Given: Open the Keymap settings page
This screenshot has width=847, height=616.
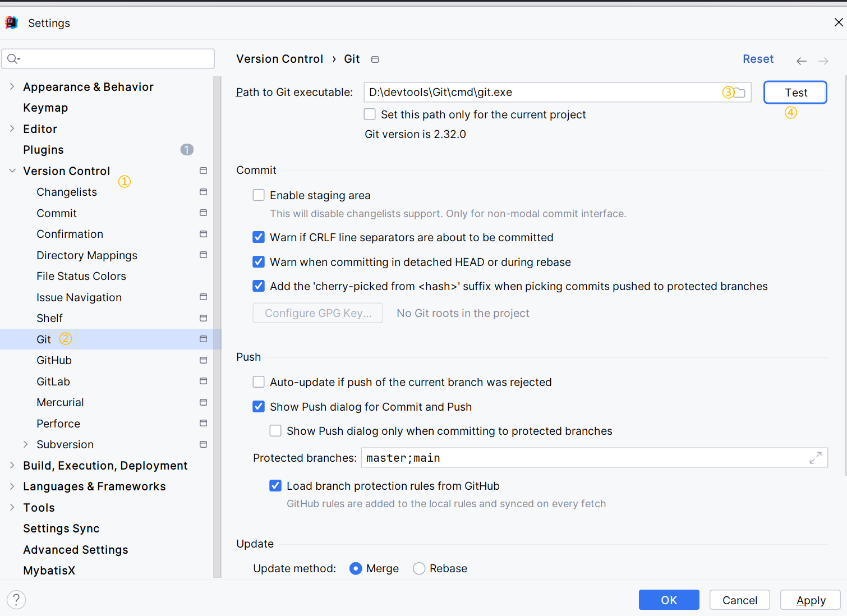Looking at the screenshot, I should pyautogui.click(x=45, y=108).
